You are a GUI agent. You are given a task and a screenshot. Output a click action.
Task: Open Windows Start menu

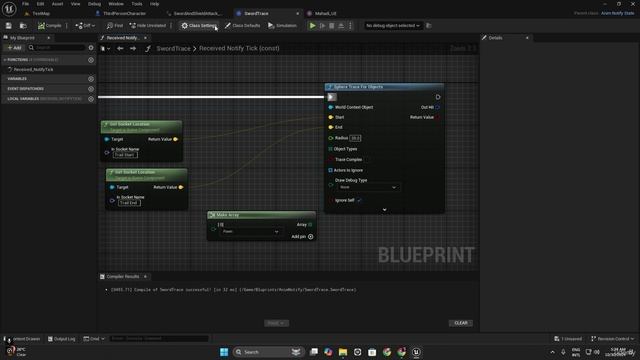224,352
